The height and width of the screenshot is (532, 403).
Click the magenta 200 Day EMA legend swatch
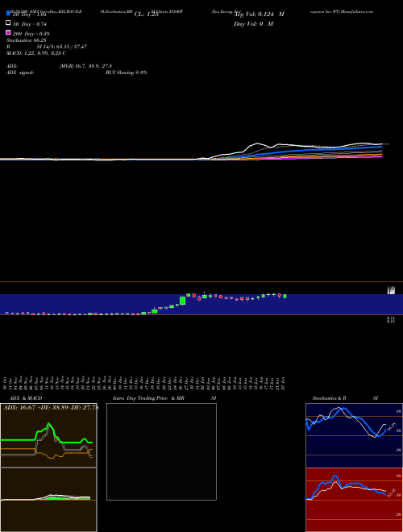point(8,32)
